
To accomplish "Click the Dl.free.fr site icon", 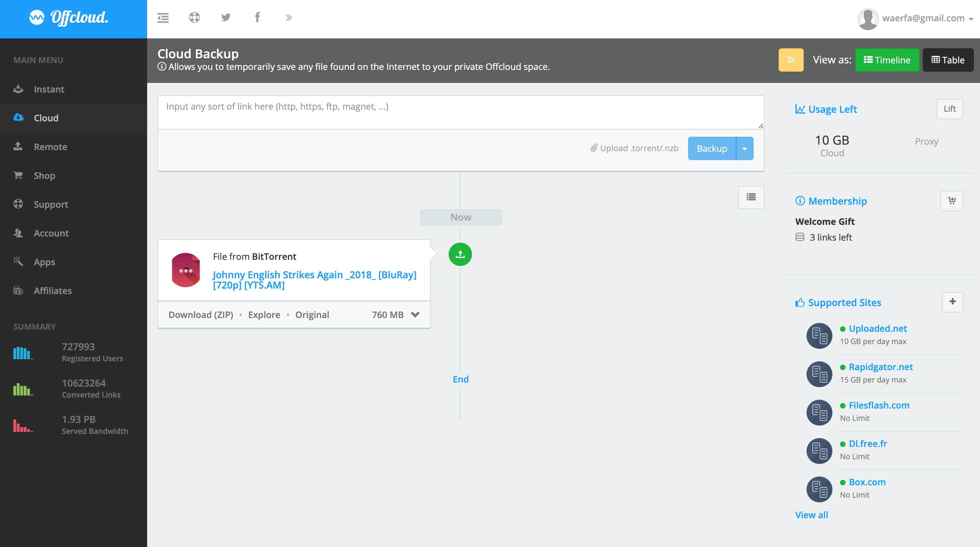I will (819, 451).
